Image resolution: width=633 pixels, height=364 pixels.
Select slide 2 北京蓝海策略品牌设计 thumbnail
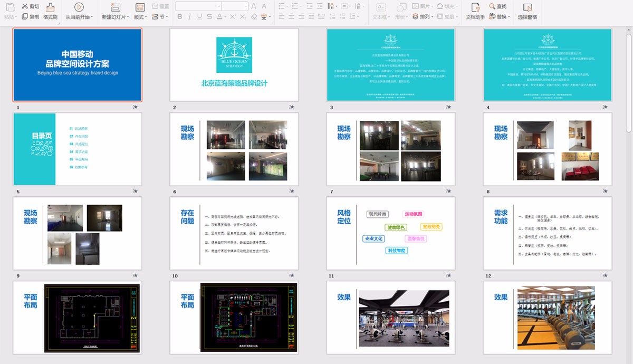coord(234,65)
